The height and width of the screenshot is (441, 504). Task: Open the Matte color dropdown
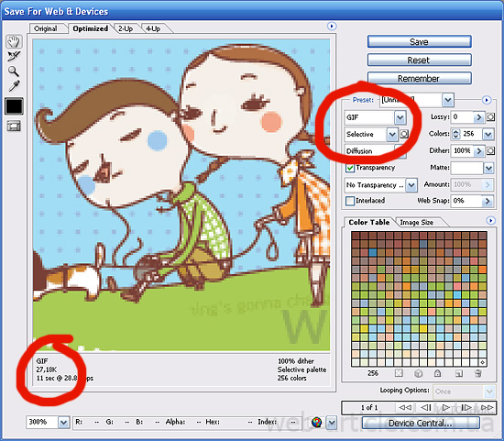click(488, 168)
